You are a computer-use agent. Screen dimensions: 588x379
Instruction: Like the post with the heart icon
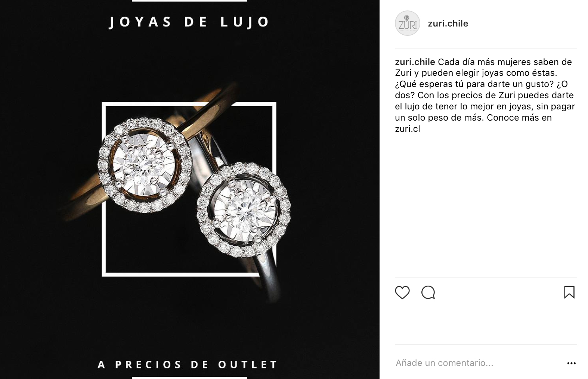tap(402, 292)
